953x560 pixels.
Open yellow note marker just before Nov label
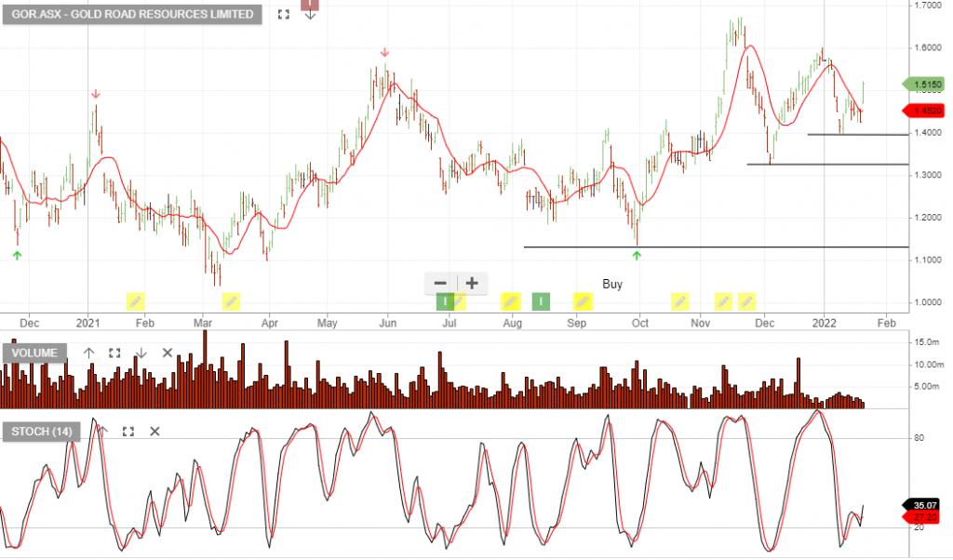[680, 301]
